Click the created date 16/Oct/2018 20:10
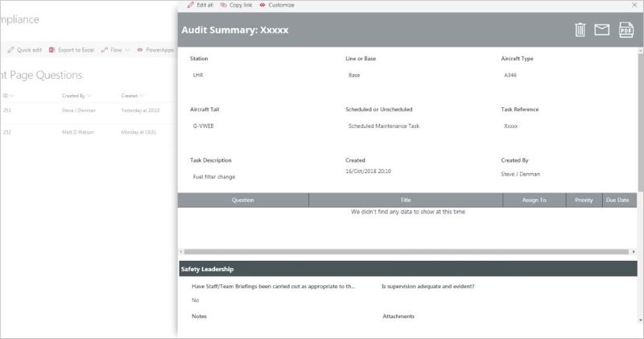This screenshot has width=644, height=339. [x=368, y=171]
